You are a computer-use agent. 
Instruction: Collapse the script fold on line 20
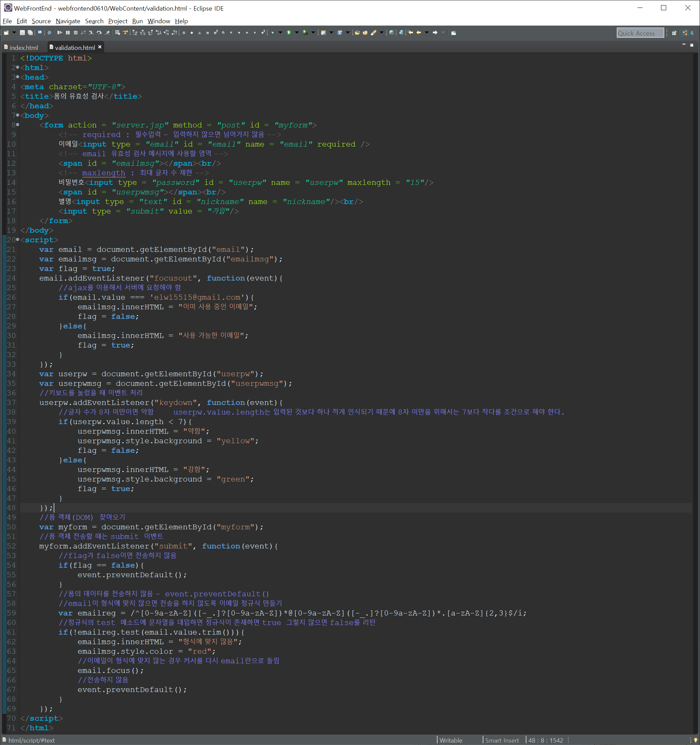18,240
